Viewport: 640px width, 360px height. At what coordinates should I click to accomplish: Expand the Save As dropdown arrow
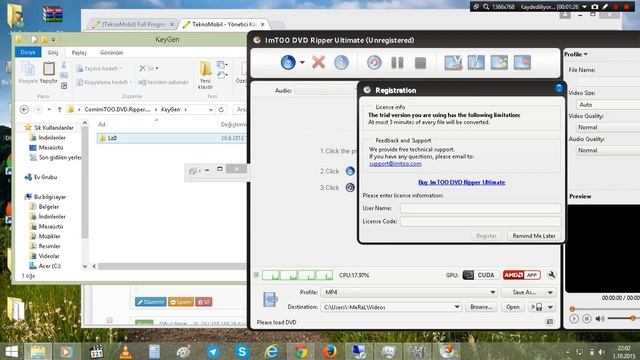[x=551, y=292]
